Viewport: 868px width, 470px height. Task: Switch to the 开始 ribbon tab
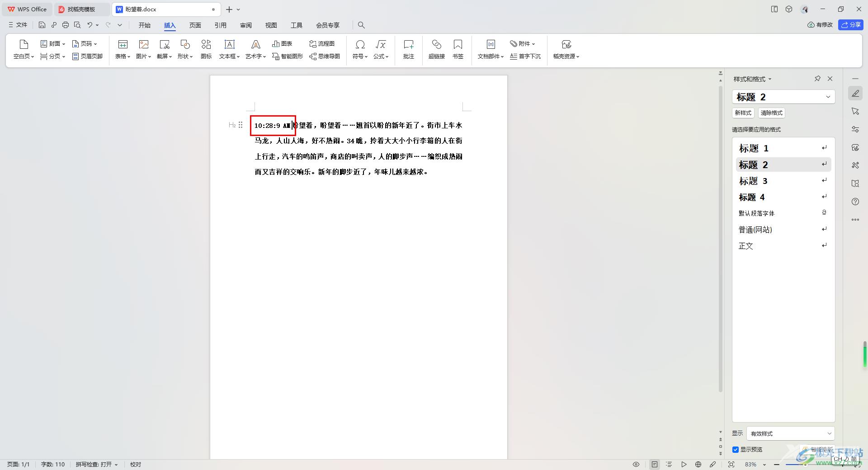145,25
